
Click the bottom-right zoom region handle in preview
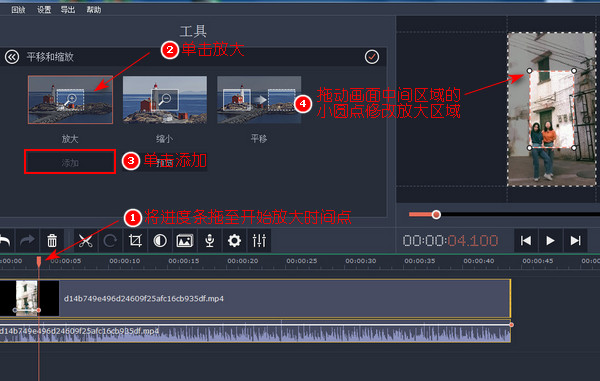(574, 148)
